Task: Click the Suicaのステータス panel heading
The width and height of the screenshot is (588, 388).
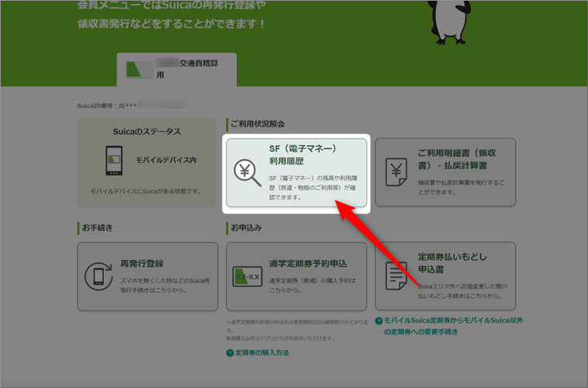Action: (147, 131)
